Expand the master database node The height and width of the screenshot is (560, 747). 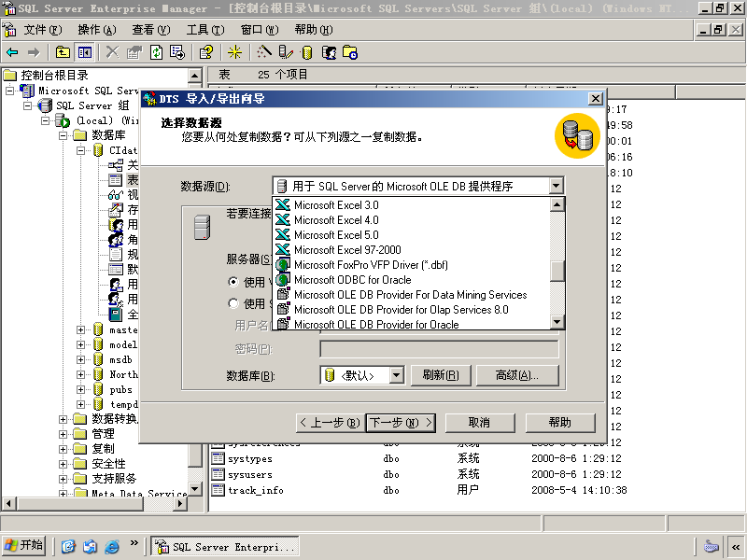[80, 329]
